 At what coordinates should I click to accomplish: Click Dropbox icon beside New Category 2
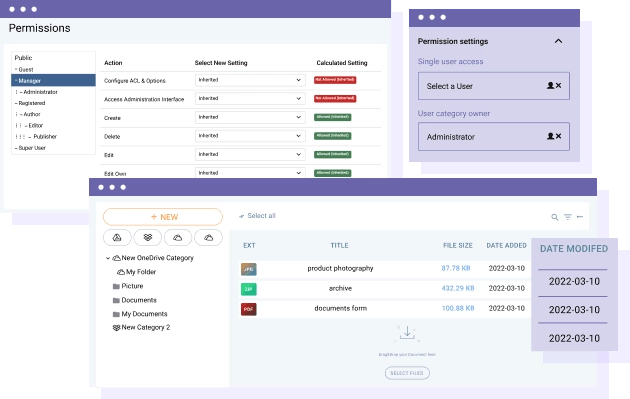[x=117, y=327]
